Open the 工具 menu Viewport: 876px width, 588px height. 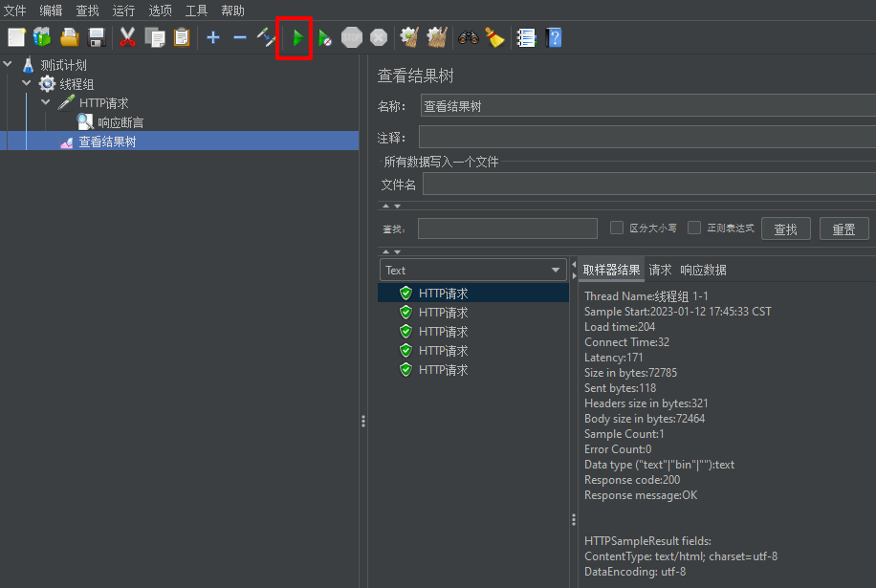[x=196, y=11]
